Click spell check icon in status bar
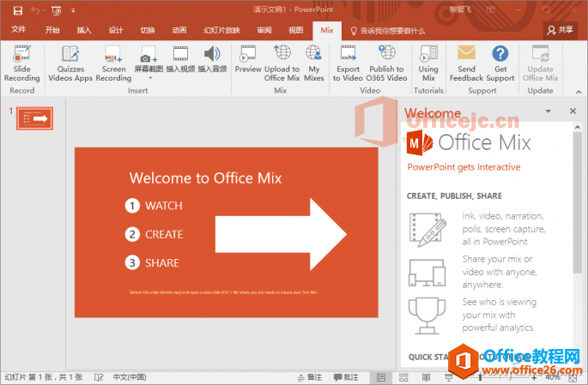The image size is (588, 385). 99,377
